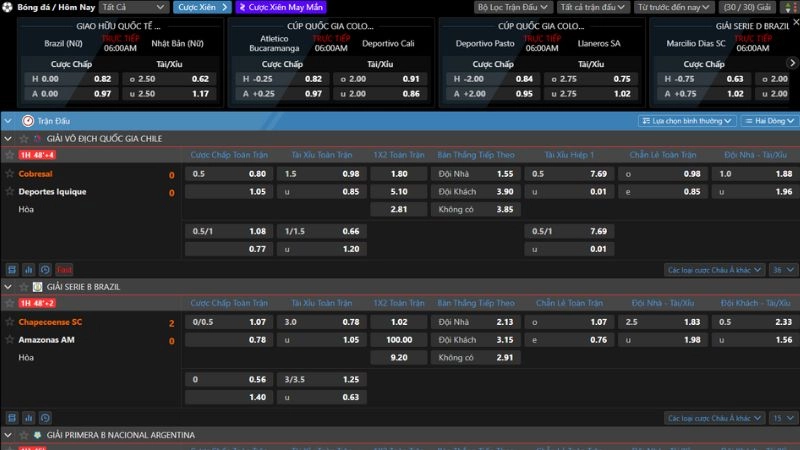
Task: Select Đội Khách next goal odds 3.90
Action: pyautogui.click(x=476, y=192)
